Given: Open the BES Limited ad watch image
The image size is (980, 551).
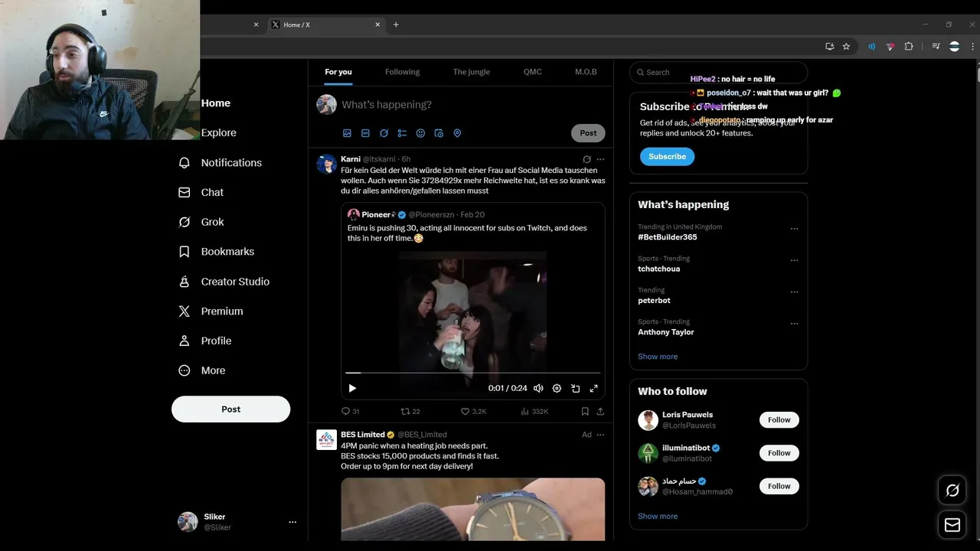Looking at the screenshot, I should tap(472, 510).
